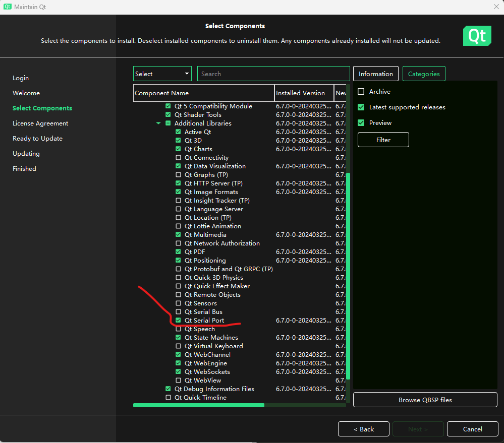Switch to the Information tab
Image resolution: width=504 pixels, height=443 pixels.
tap(376, 74)
